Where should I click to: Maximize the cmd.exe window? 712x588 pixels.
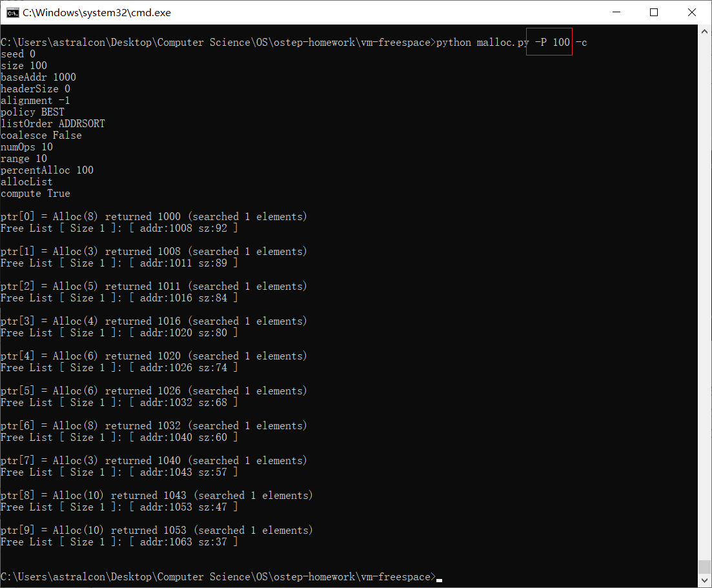point(654,12)
